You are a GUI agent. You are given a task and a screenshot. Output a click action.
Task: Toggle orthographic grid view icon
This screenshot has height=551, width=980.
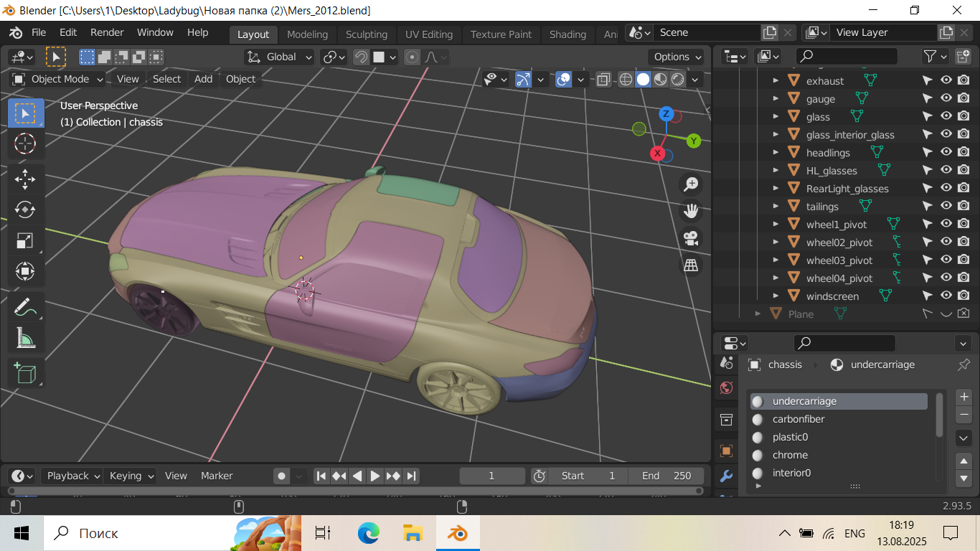click(x=691, y=265)
